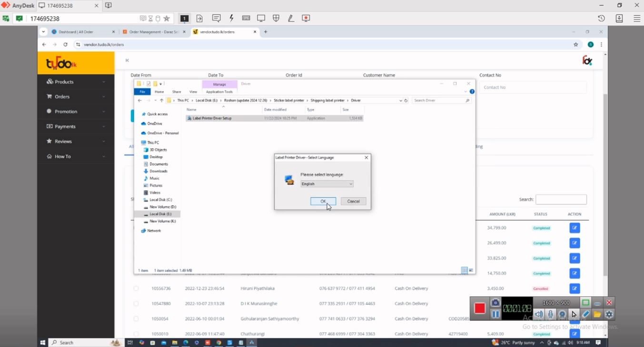Select Local Disk (C:) in navigation pane
Screen dimensions: 644x347
click(x=160, y=200)
